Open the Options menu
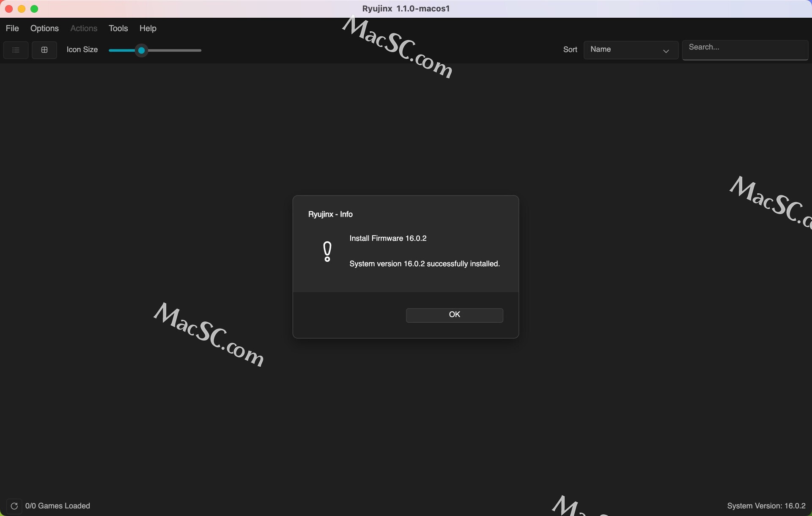 [x=44, y=28]
